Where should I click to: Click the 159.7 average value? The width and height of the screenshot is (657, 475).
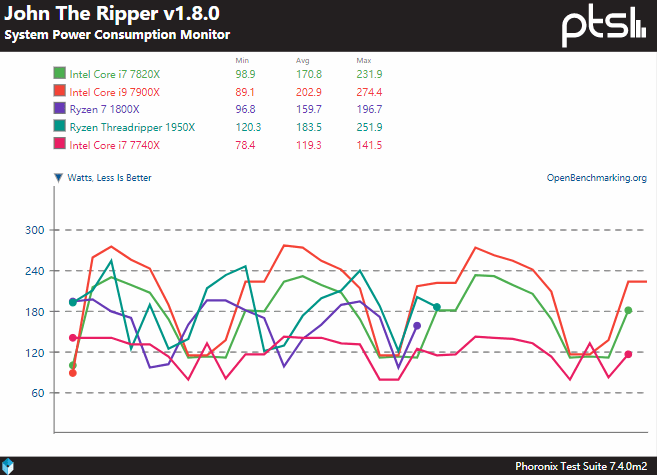point(309,109)
